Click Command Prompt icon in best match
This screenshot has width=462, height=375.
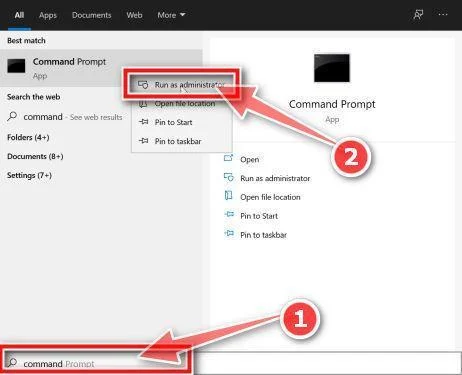[x=16, y=66]
